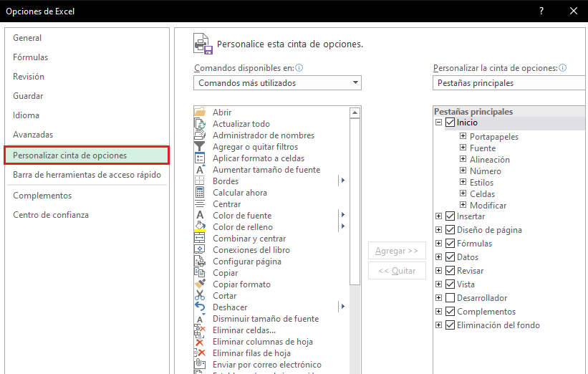Open the Complementos options category
Screen dimensions: 588x374
click(42, 196)
